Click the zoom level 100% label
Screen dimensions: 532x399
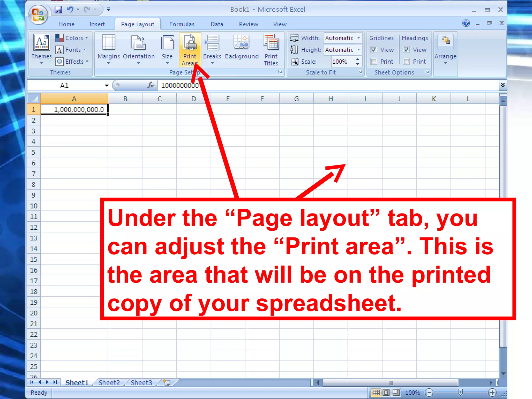click(413, 393)
